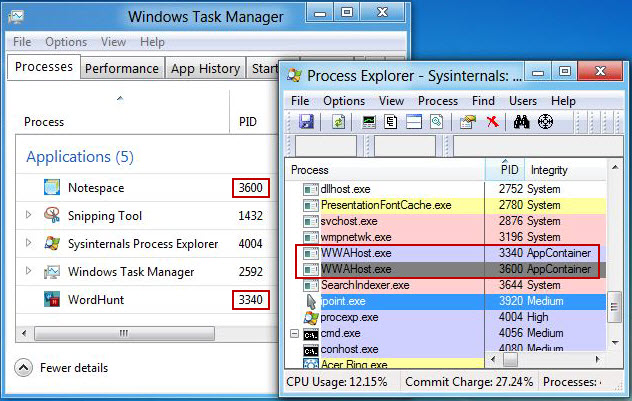
Task: Click the scroll up arrow in Process Explorer
Action: click(x=614, y=167)
